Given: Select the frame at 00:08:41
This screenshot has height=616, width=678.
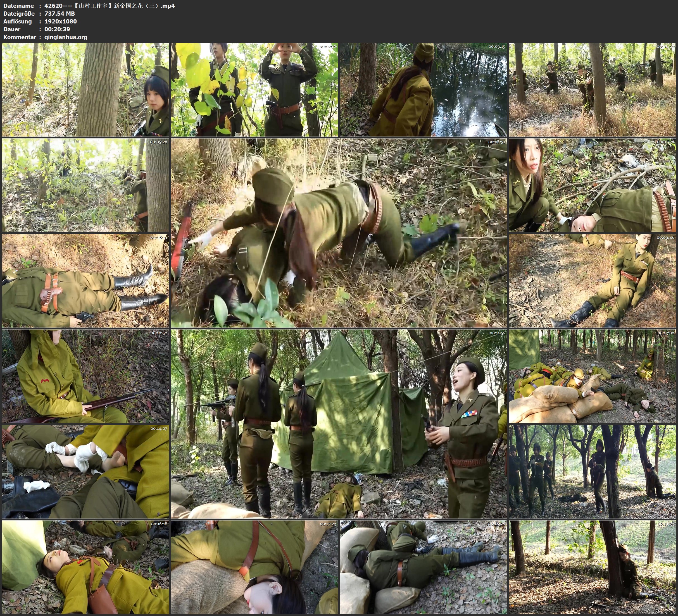Looking at the screenshot, I should pyautogui.click(x=85, y=281).
